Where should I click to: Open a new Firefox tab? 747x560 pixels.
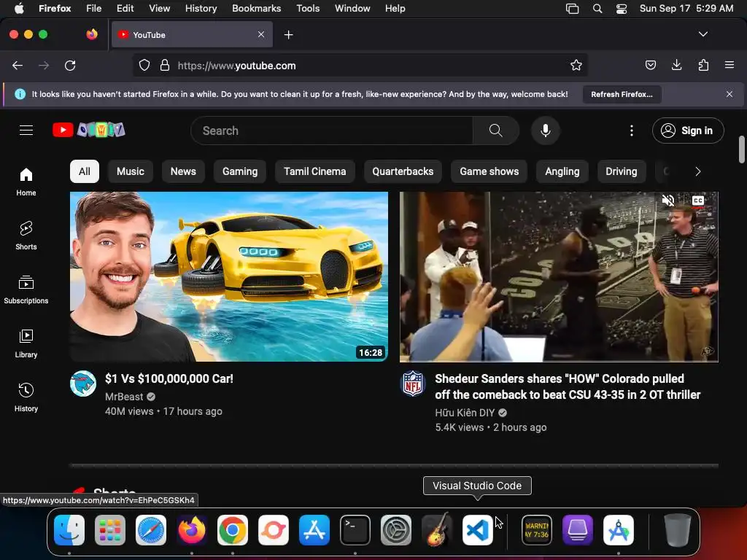(288, 35)
